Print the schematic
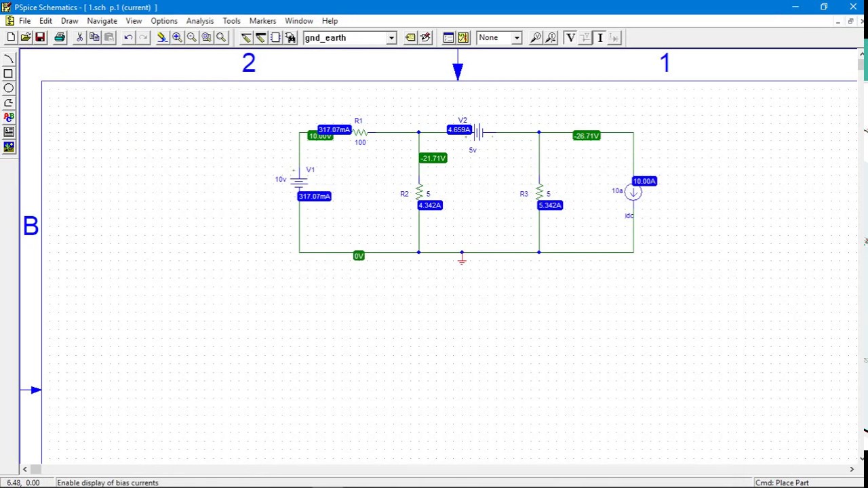The width and height of the screenshot is (868, 488). coord(60,38)
